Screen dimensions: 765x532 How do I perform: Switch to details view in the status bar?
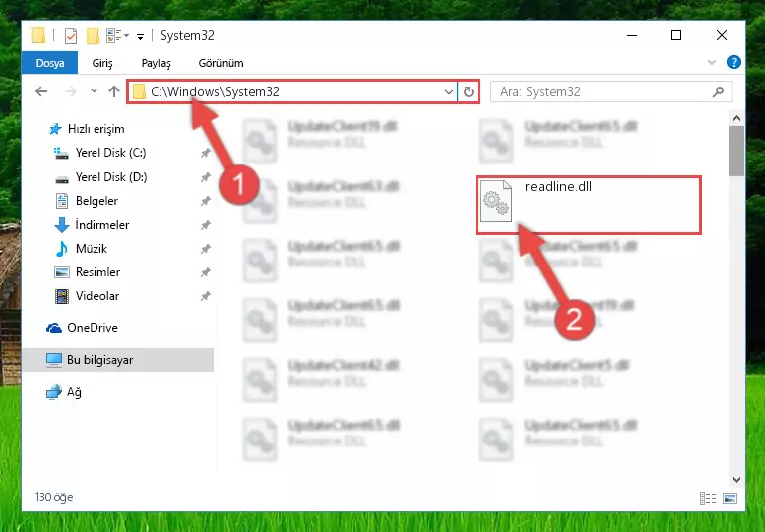pyautogui.click(x=708, y=498)
